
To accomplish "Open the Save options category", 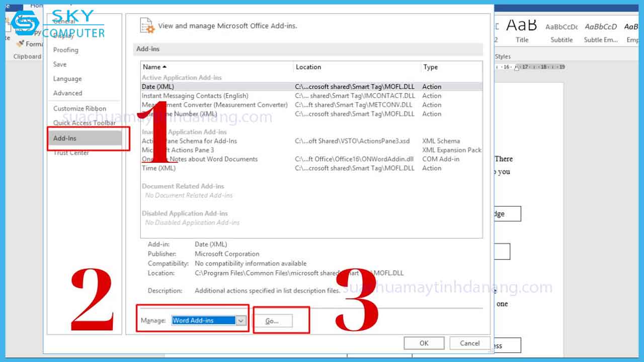I will pyautogui.click(x=60, y=64).
